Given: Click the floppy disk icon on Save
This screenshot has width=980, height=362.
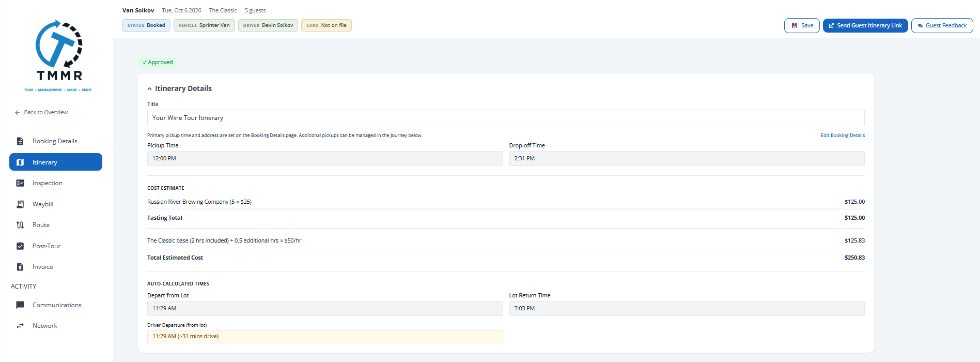Looking at the screenshot, I should coord(795,25).
